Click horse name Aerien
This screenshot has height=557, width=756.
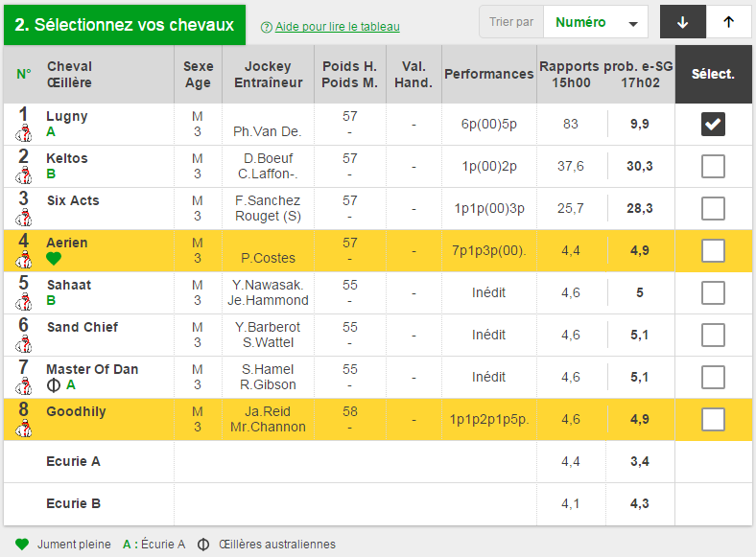tap(67, 243)
